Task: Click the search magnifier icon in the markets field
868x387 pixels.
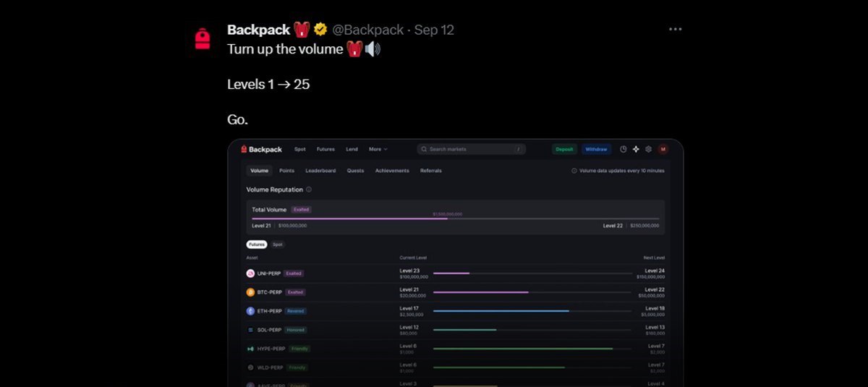Action: click(x=425, y=149)
